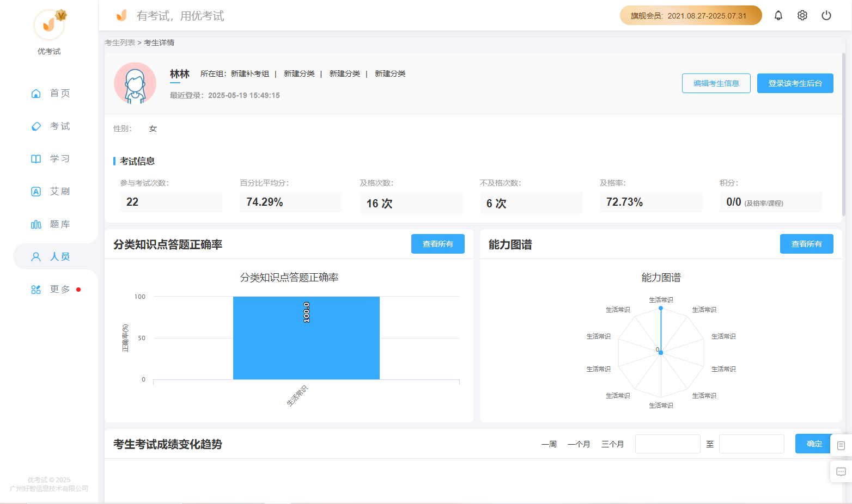852x504 pixels.
Task: Click the 积分 value 0/0
Action: pyautogui.click(x=734, y=202)
